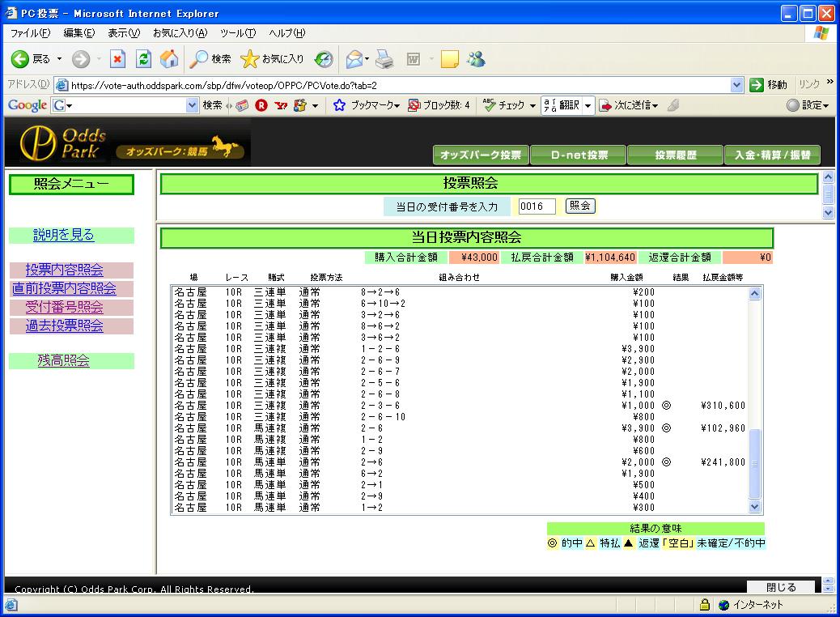
Task: Open the Home page icon
Action: pos(169,59)
